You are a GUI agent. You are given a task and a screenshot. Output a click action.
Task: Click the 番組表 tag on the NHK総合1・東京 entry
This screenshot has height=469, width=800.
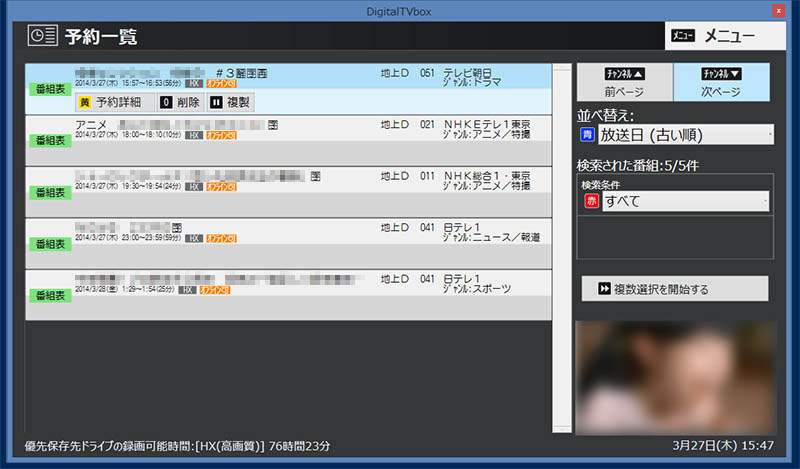pos(48,192)
